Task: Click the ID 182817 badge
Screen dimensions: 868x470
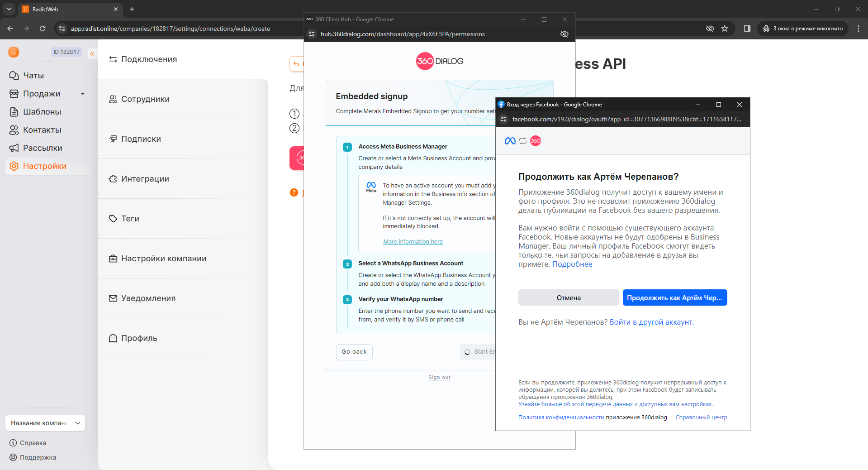Action: coord(66,52)
